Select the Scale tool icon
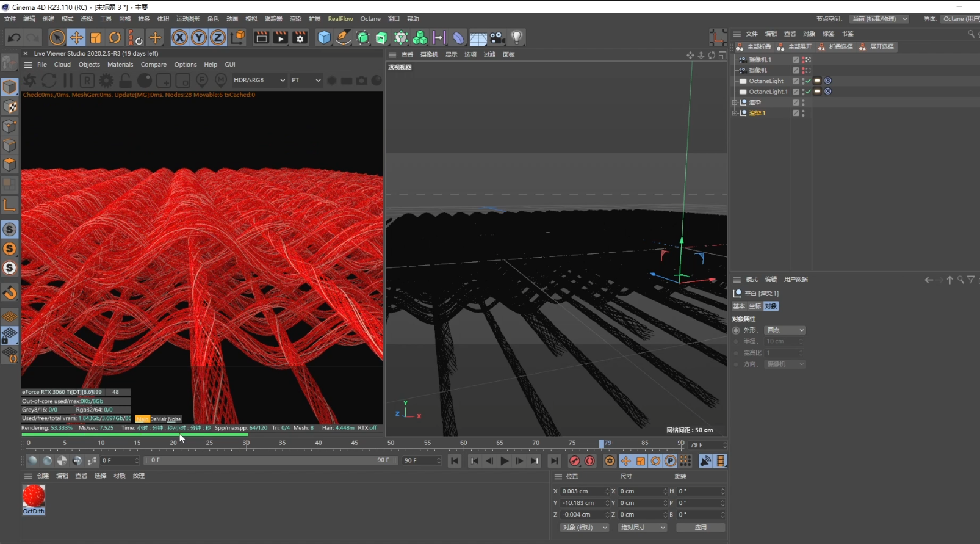 [x=96, y=38]
